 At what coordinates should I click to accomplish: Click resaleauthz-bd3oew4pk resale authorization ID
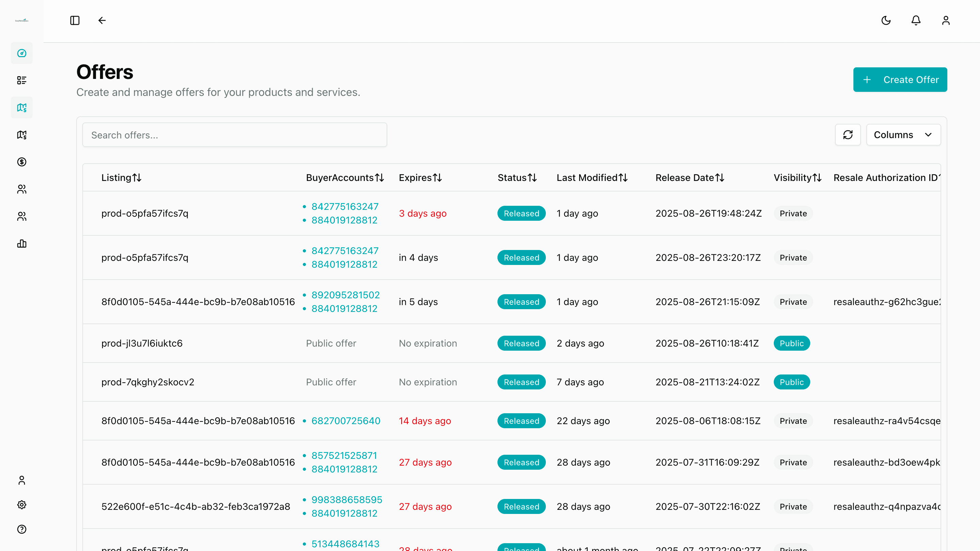(x=886, y=463)
